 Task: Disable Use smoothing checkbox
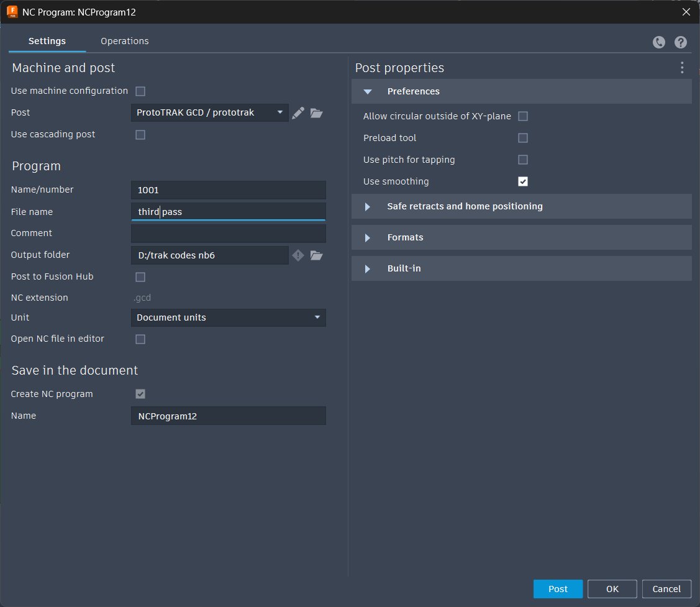[523, 181]
